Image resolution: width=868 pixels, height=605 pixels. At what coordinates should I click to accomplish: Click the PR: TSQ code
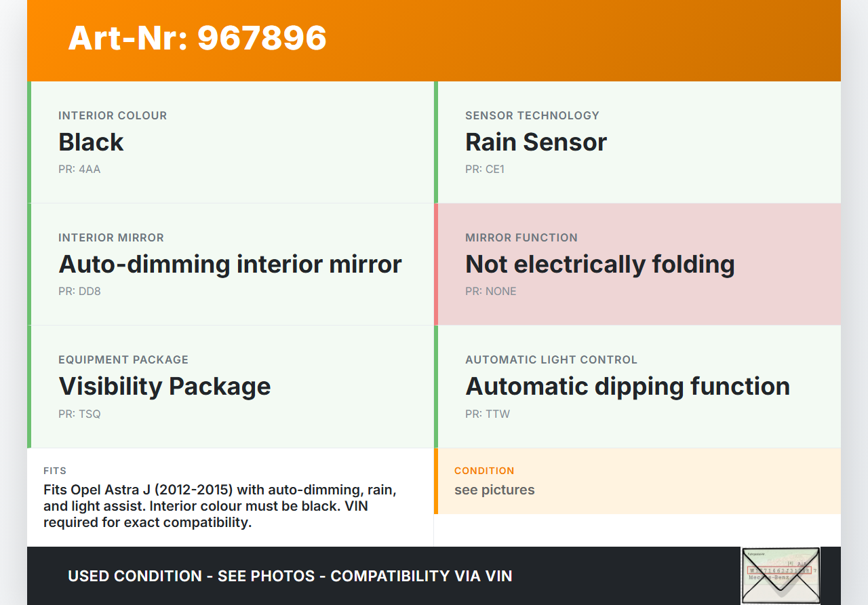coord(79,414)
